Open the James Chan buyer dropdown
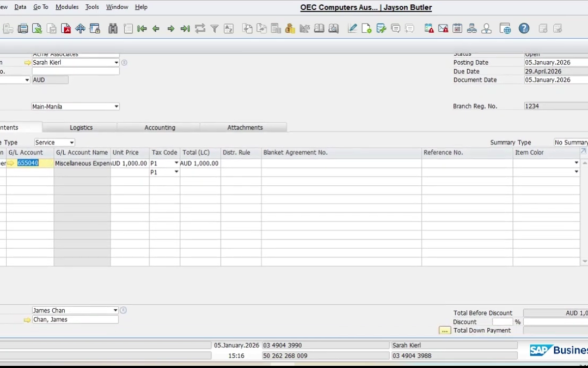 click(115, 310)
